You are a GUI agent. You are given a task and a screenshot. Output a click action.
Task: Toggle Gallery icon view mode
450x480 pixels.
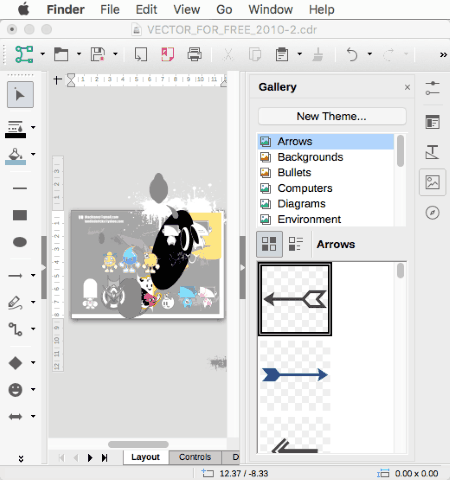pos(269,244)
